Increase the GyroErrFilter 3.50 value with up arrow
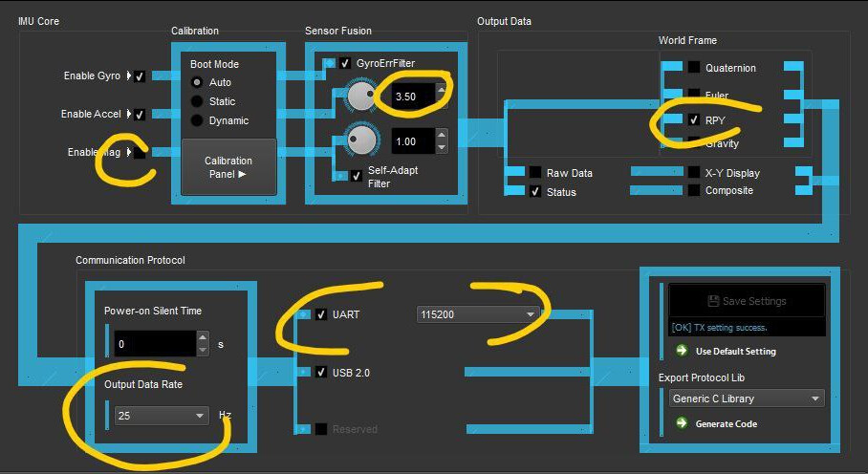 tap(441, 91)
